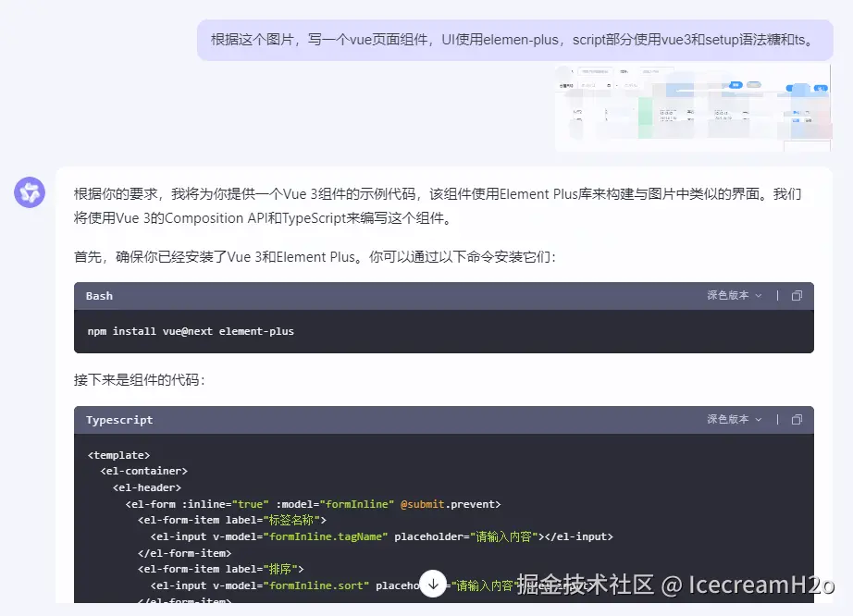Click the user message bubble

click(514, 40)
